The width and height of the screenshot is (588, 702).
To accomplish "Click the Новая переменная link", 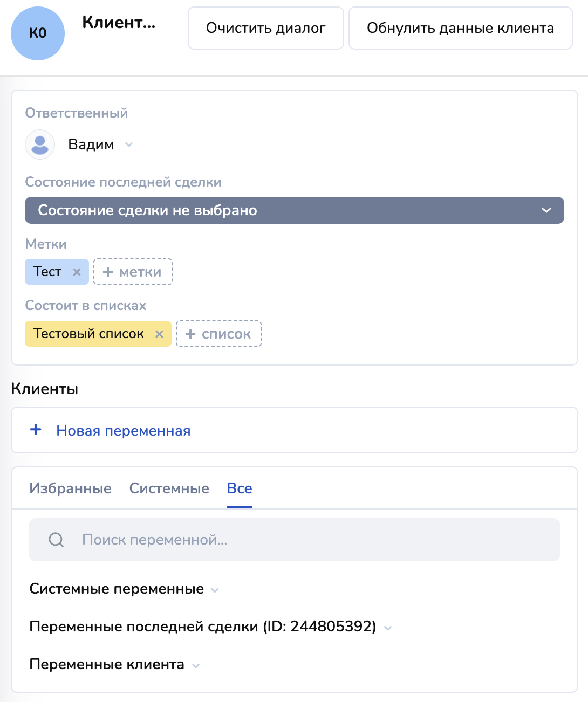I will click(x=123, y=431).
